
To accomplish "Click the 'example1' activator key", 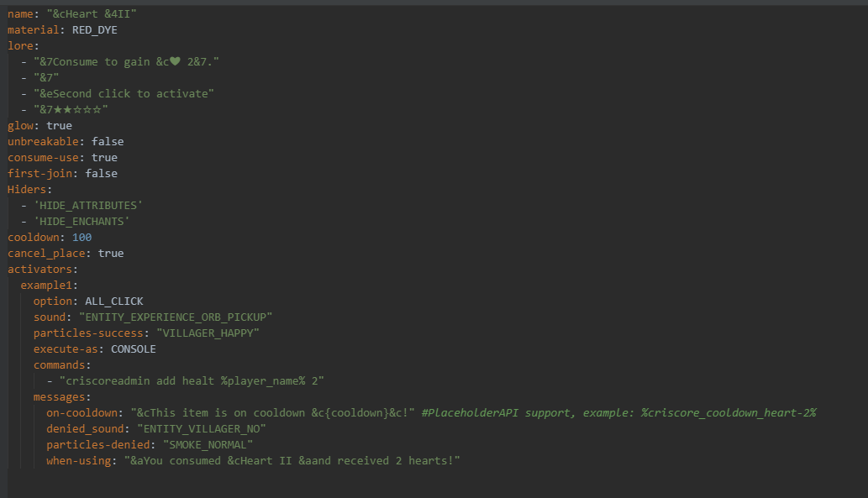I will pos(49,285).
